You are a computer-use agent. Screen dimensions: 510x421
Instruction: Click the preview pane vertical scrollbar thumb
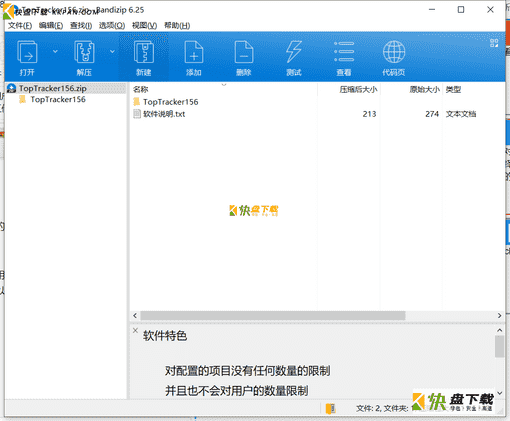[499, 346]
